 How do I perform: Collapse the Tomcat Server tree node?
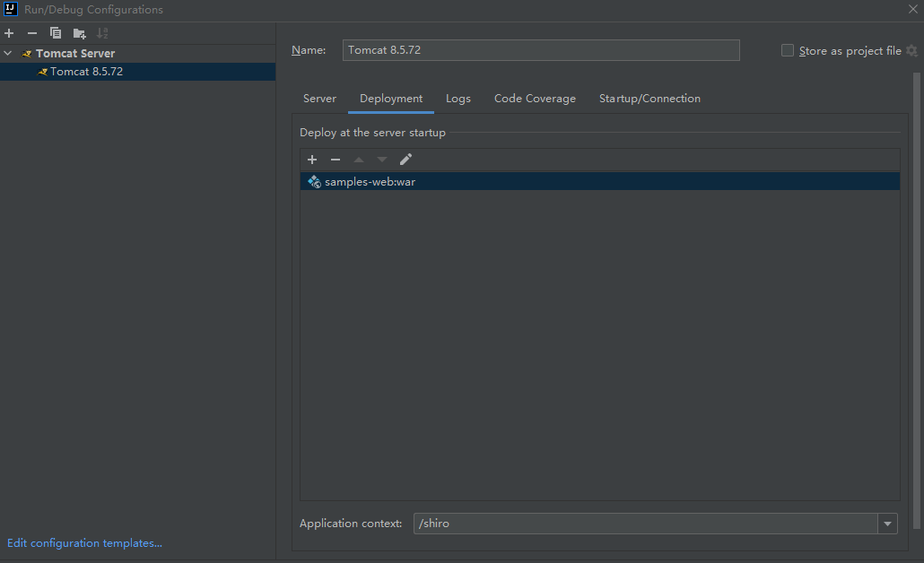(x=8, y=54)
